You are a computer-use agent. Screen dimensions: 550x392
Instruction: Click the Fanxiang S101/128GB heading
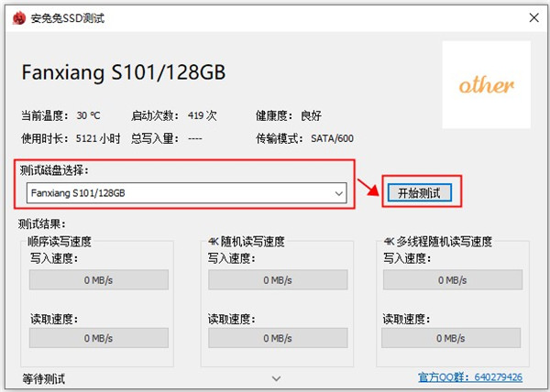(x=124, y=72)
